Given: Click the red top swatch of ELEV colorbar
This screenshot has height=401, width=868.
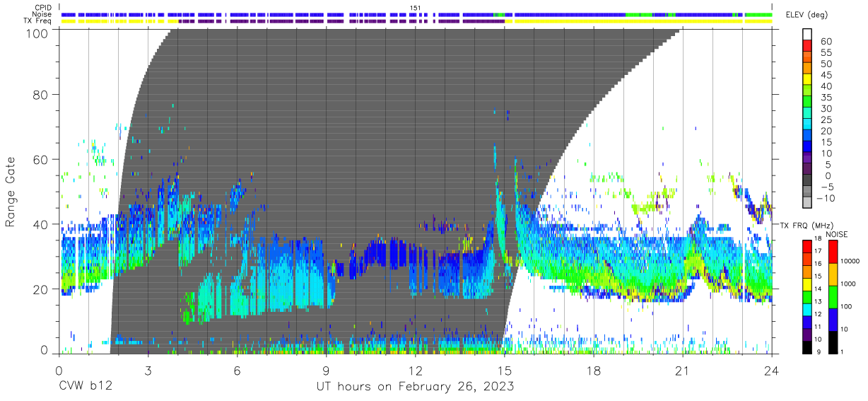Looking at the screenshot, I should [807, 44].
